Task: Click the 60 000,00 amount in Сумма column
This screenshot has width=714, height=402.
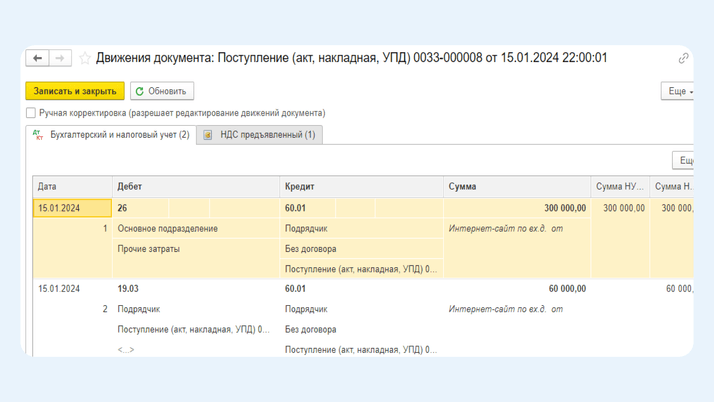Action: (567, 289)
